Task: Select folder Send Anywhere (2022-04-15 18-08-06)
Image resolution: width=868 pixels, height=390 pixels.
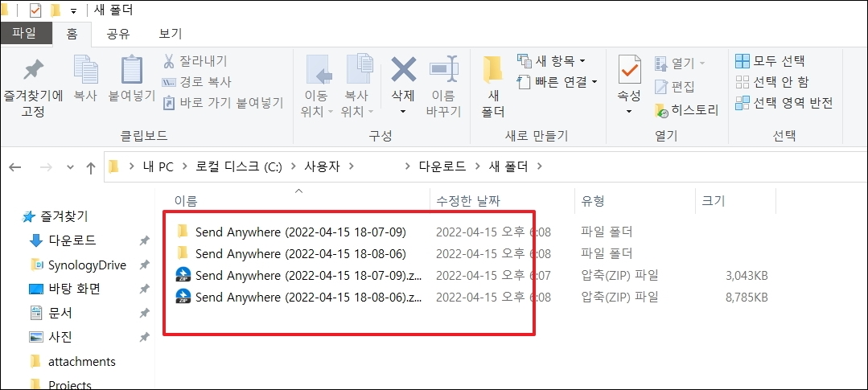Action: coord(301,254)
